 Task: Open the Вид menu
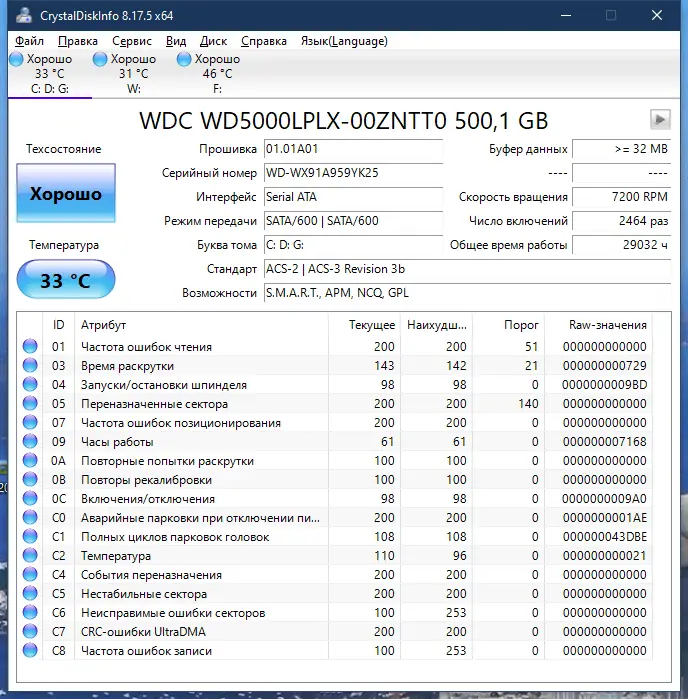click(x=176, y=41)
